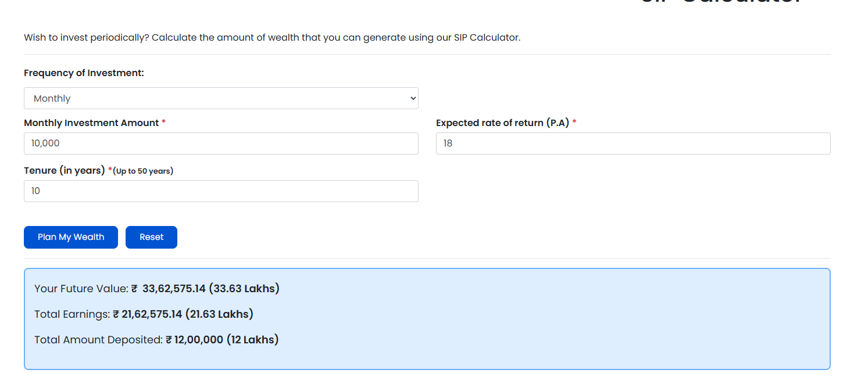Click the Future Value amount 33,62,575.14

(x=174, y=289)
